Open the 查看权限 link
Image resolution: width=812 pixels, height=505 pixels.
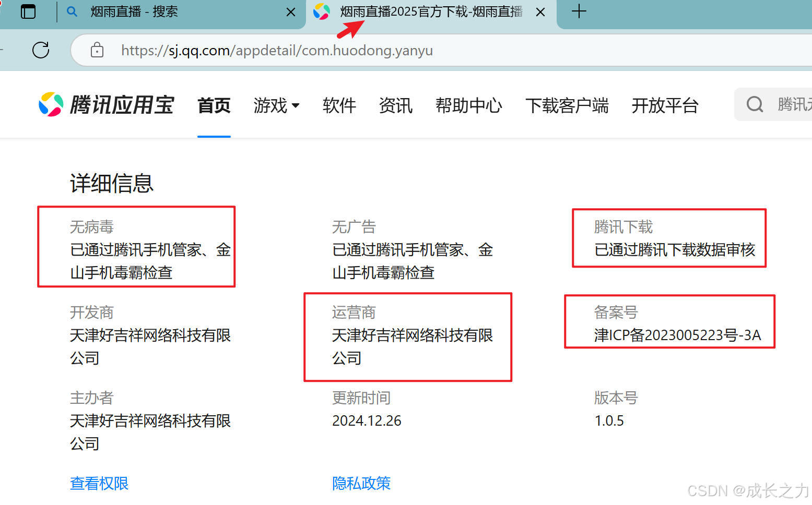click(x=99, y=483)
